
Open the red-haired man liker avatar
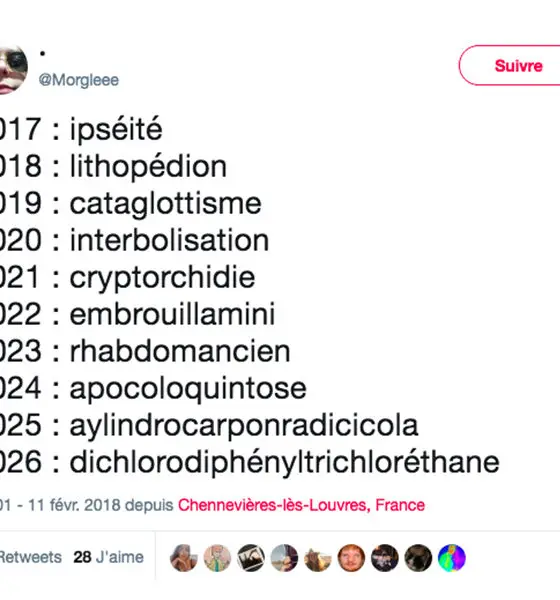[351, 558]
